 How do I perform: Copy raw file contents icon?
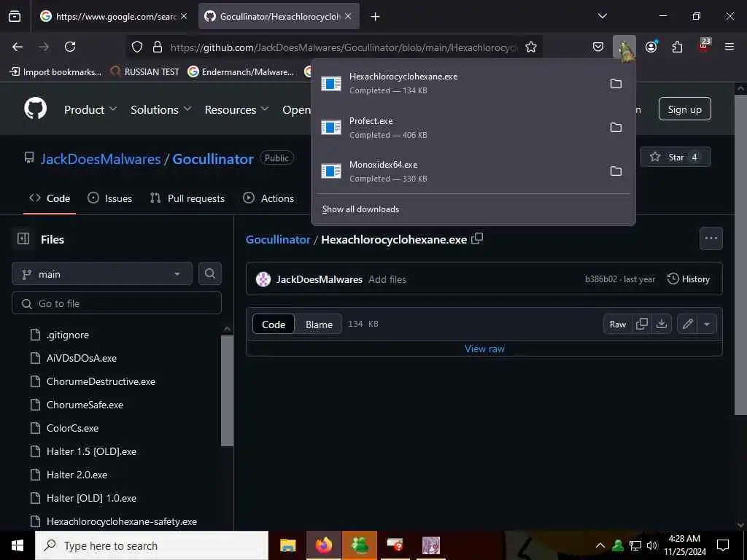[642, 324]
